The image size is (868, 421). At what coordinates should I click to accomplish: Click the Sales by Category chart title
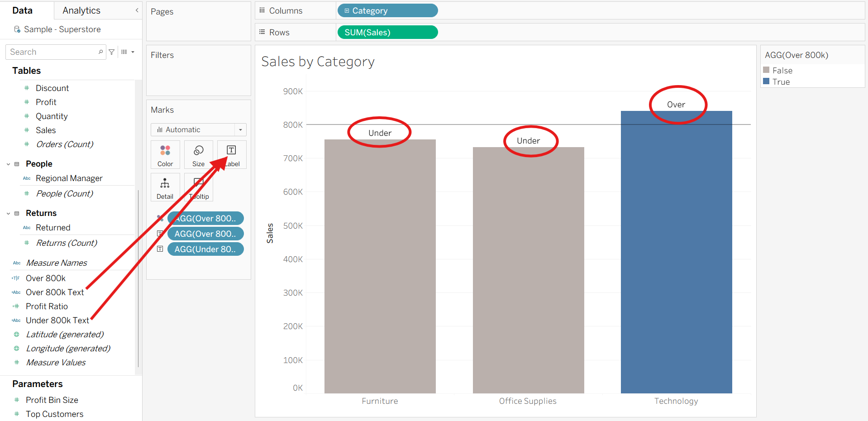pos(318,62)
